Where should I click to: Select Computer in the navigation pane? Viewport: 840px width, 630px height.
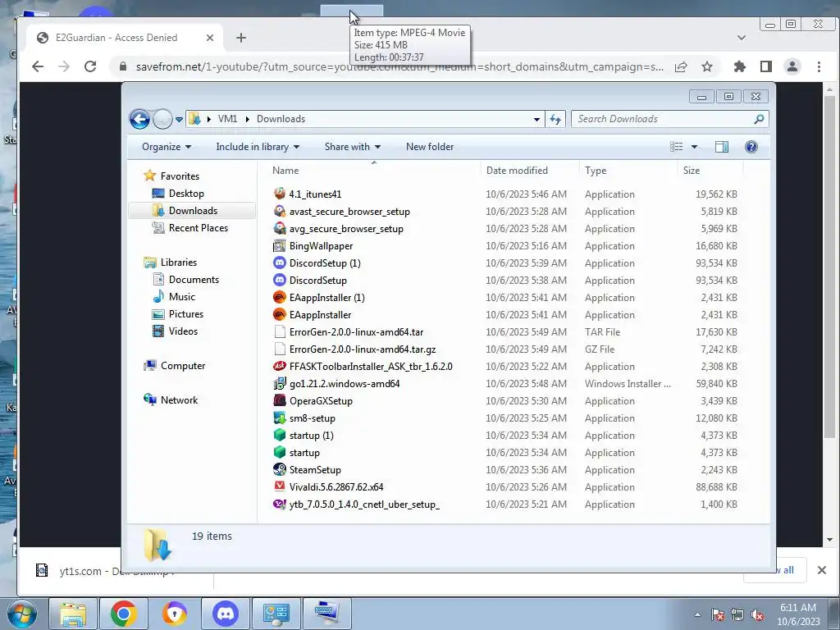point(183,366)
